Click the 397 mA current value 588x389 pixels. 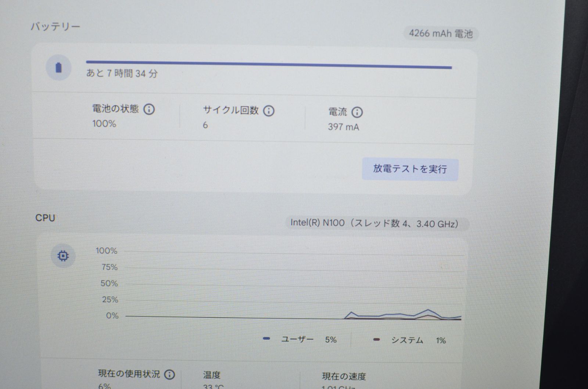344,127
